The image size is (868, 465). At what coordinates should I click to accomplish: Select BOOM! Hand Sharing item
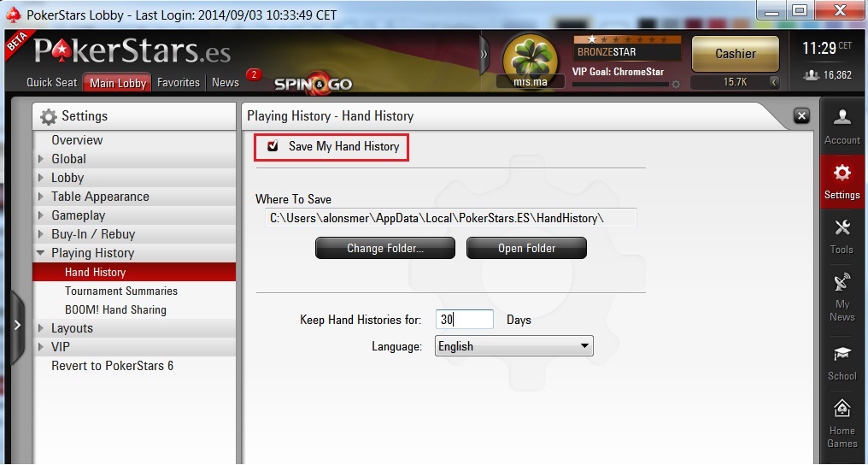[134, 309]
